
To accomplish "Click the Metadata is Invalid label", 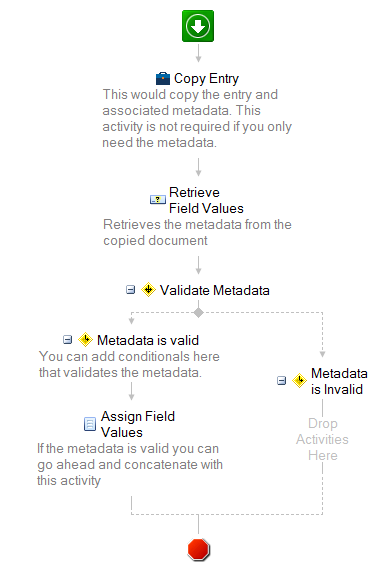I will 339,381.
